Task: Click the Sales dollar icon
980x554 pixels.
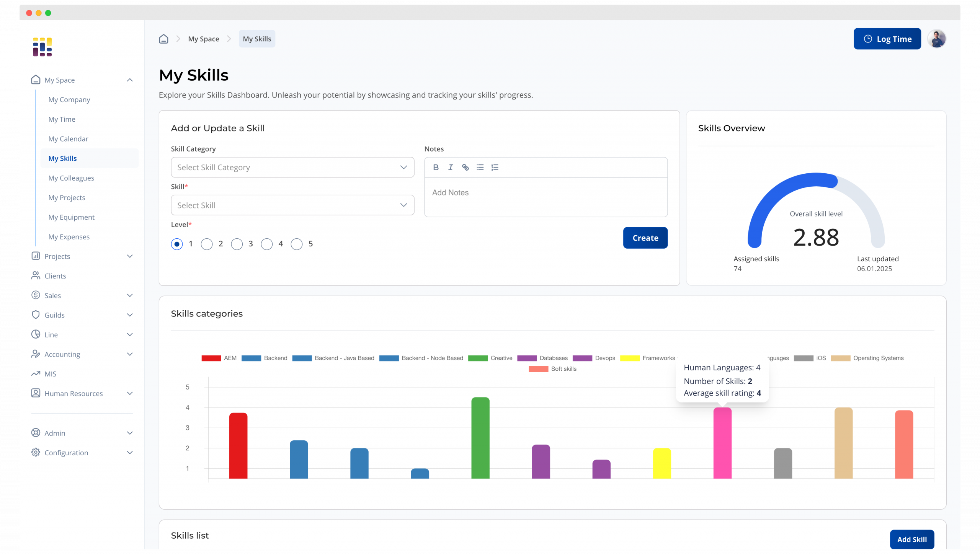Action: click(x=36, y=295)
